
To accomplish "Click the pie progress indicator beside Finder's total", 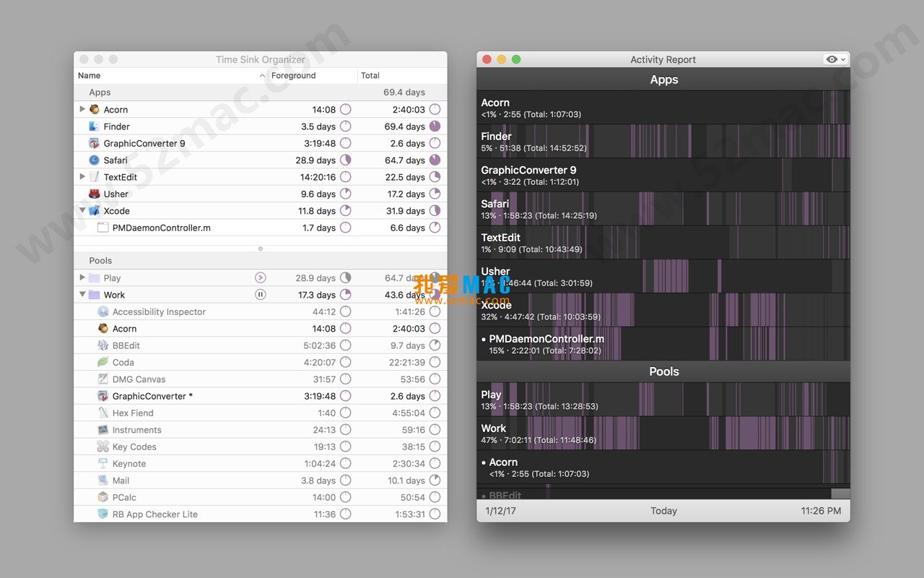I will click(x=434, y=126).
